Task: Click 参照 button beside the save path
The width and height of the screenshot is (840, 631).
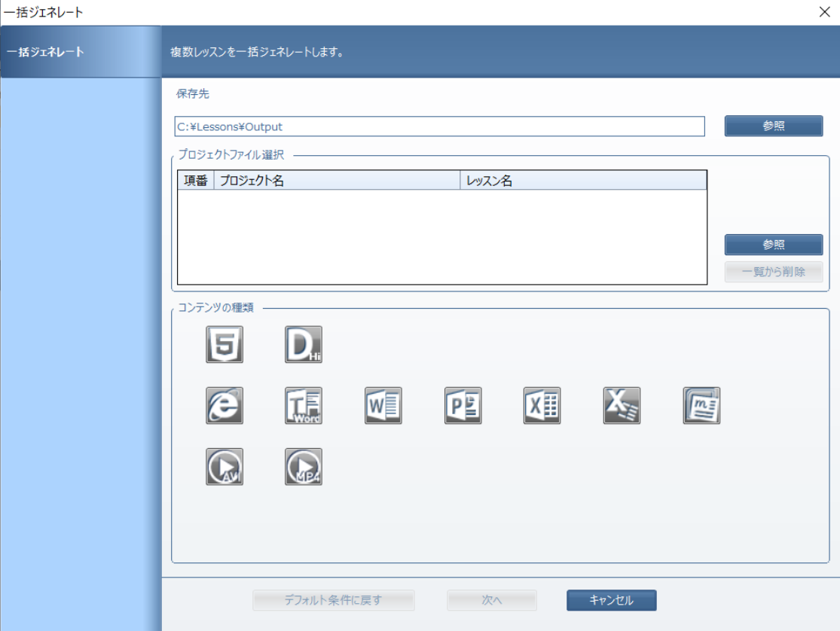Action: (773, 126)
